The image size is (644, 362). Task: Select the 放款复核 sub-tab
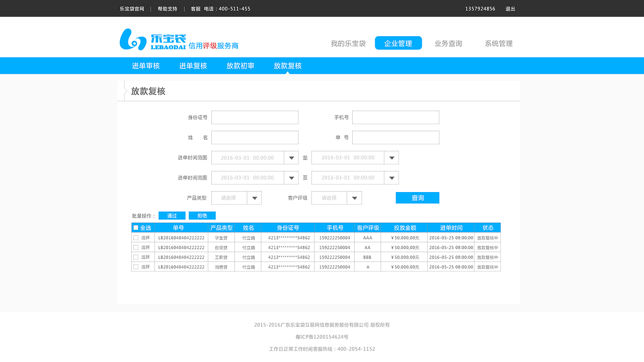click(288, 66)
